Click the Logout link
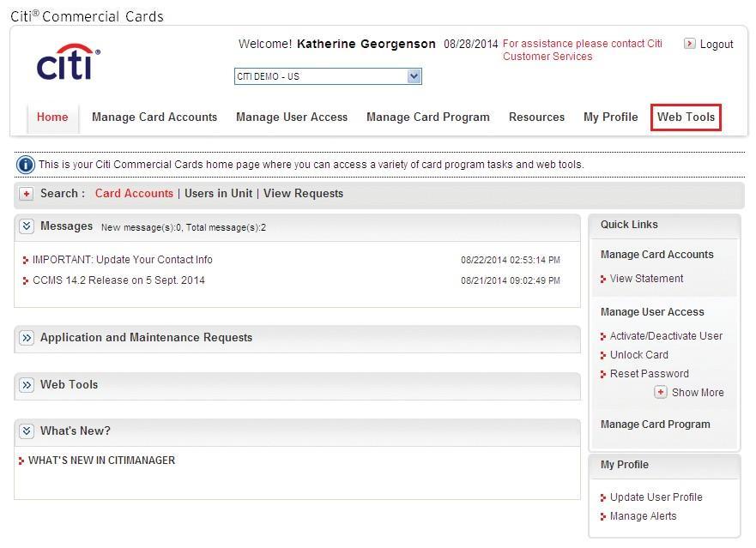This screenshot has width=756, height=548. coord(717,45)
